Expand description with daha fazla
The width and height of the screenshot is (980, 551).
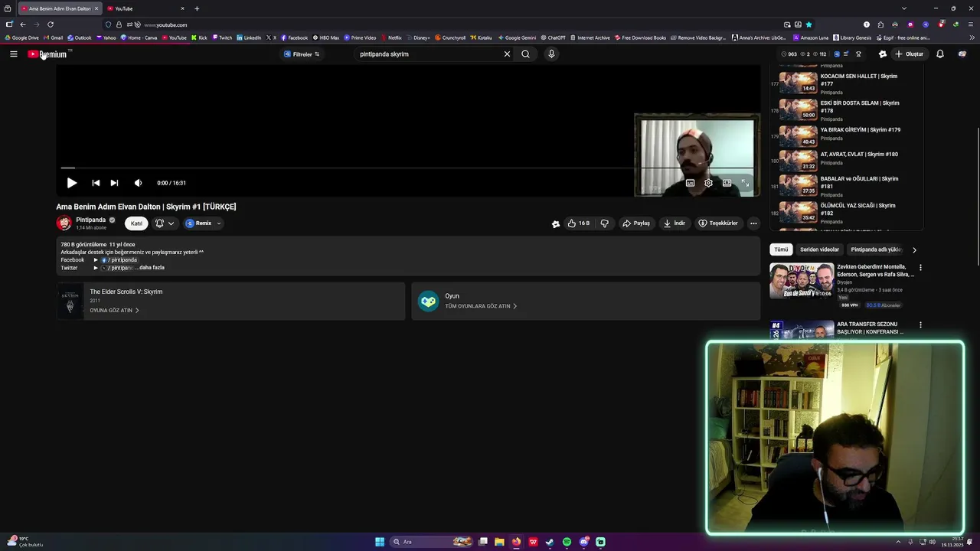[152, 268]
